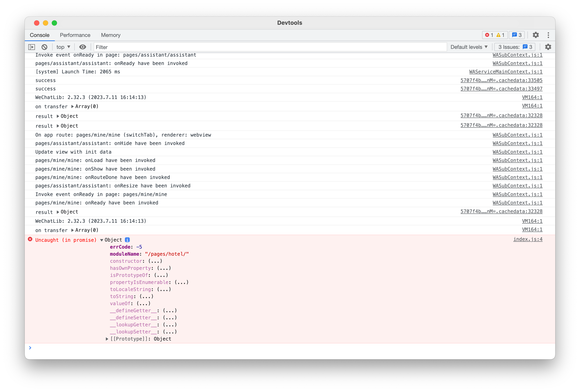Open console settings gear icon
580x392 pixels.
548,47
